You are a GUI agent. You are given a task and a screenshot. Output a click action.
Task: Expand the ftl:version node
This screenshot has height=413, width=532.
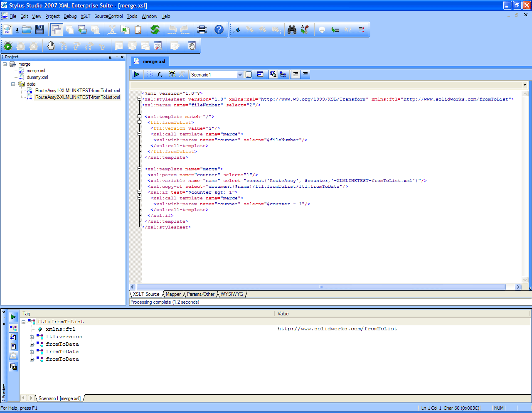(x=32, y=337)
